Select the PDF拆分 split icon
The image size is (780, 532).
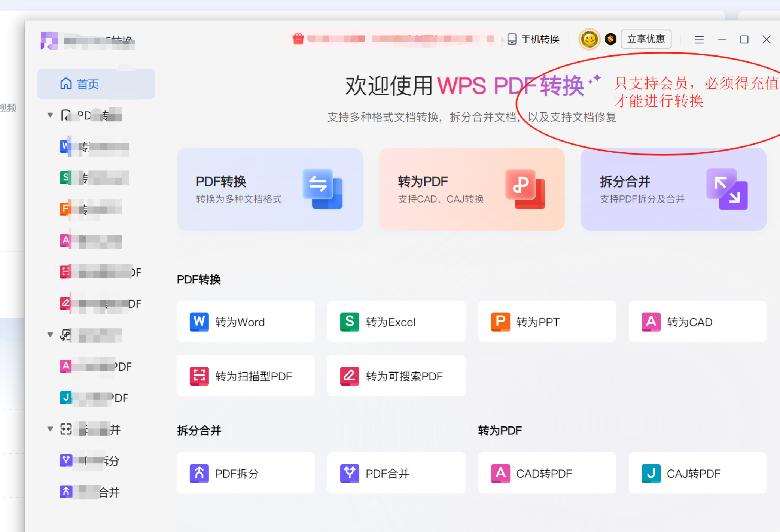coord(199,473)
